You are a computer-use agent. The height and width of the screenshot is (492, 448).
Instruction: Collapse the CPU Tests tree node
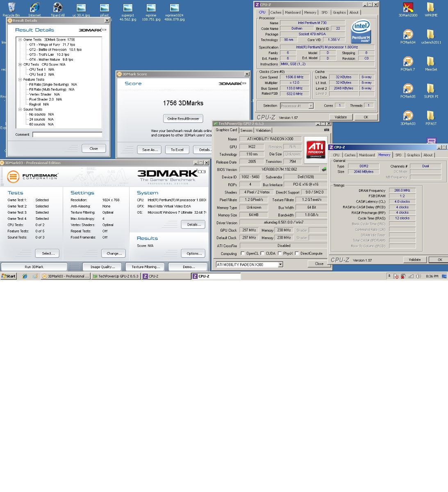(20, 64)
